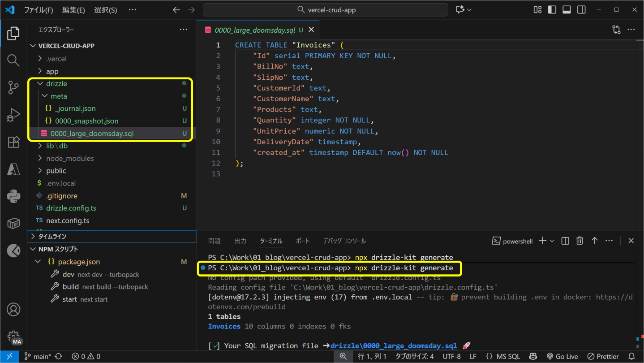Expand the タイムライン section
644x363 pixels.
point(52,237)
